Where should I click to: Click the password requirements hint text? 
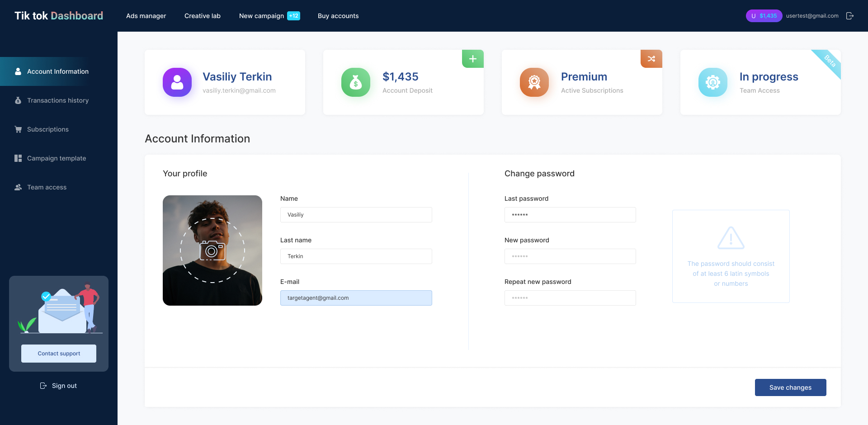[731, 274]
